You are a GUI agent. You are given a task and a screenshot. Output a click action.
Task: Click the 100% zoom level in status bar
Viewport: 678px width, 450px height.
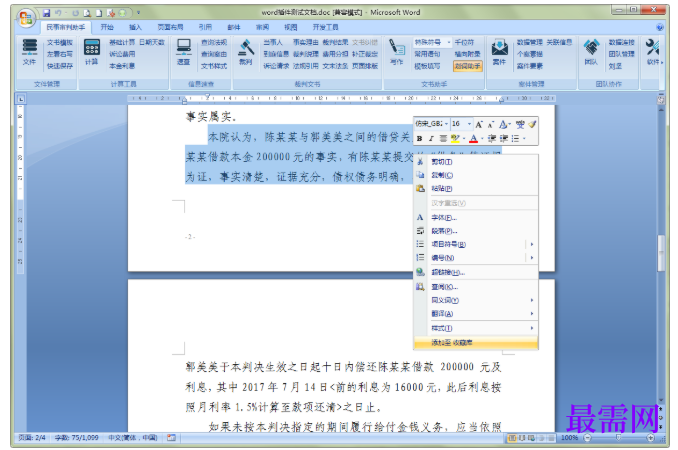[569, 438]
